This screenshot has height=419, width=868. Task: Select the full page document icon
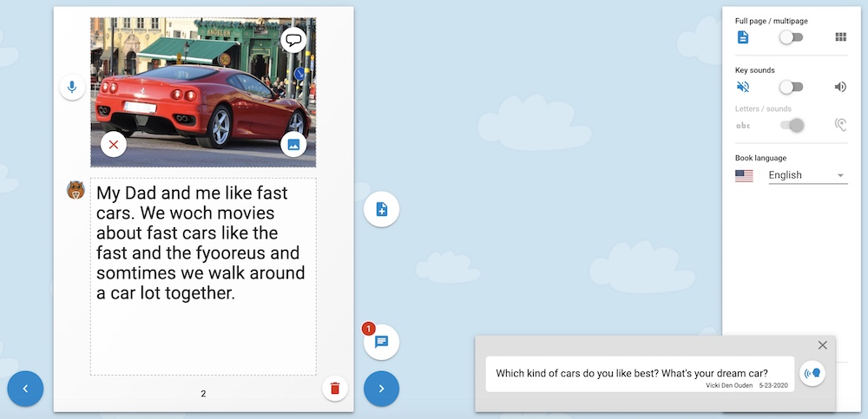742,37
